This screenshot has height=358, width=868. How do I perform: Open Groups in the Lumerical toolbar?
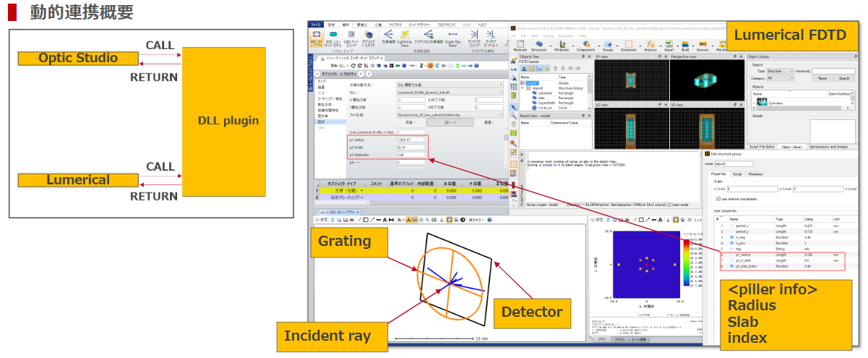click(x=608, y=47)
